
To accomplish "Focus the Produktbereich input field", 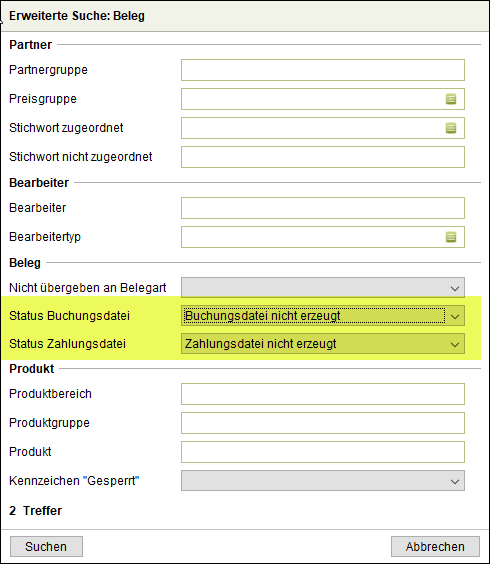I will point(323,394).
